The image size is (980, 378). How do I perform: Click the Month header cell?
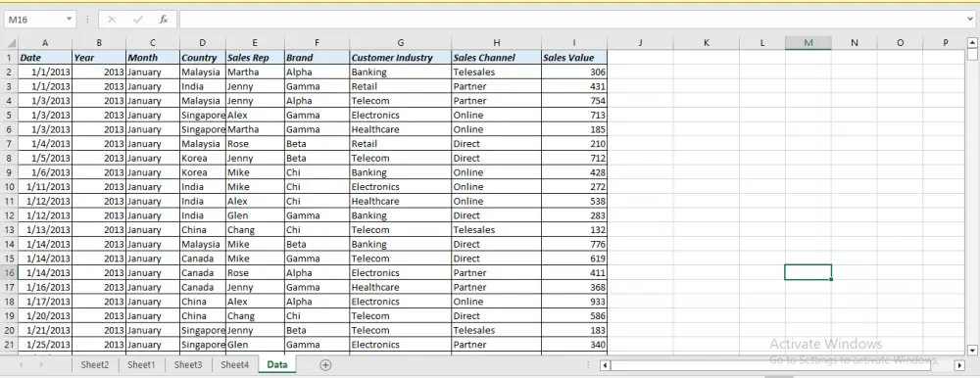[x=153, y=58]
